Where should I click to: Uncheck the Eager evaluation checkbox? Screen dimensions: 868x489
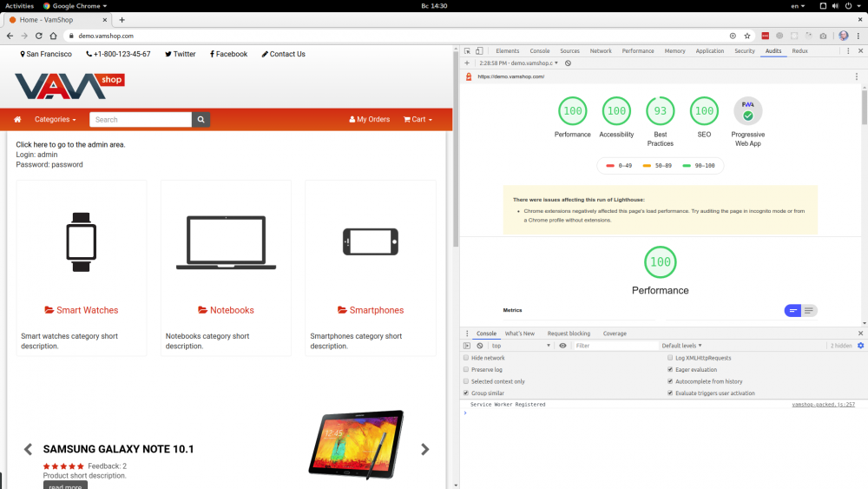point(670,369)
